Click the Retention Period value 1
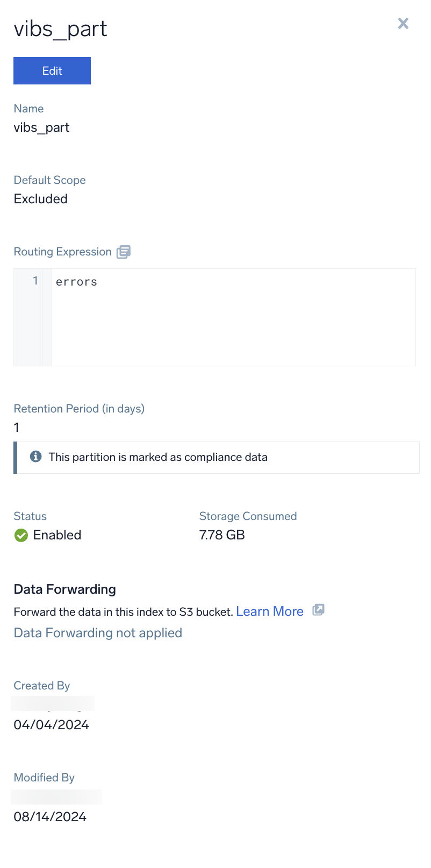 [x=17, y=428]
